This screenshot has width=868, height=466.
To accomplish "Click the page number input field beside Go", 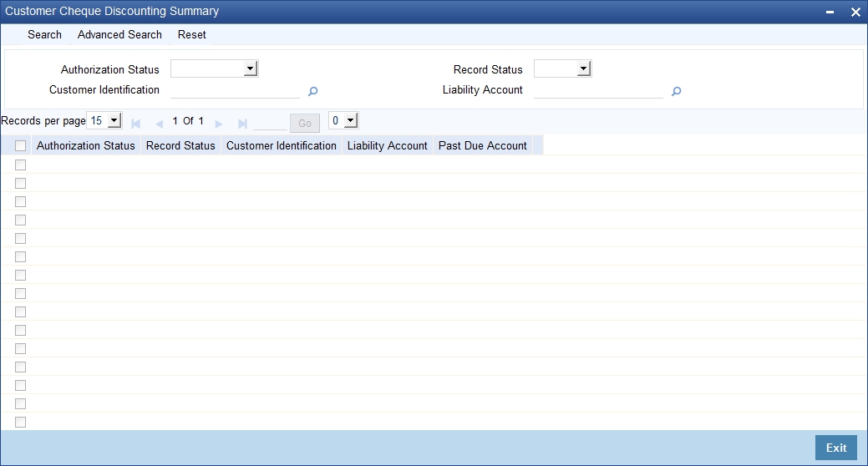I will point(270,123).
